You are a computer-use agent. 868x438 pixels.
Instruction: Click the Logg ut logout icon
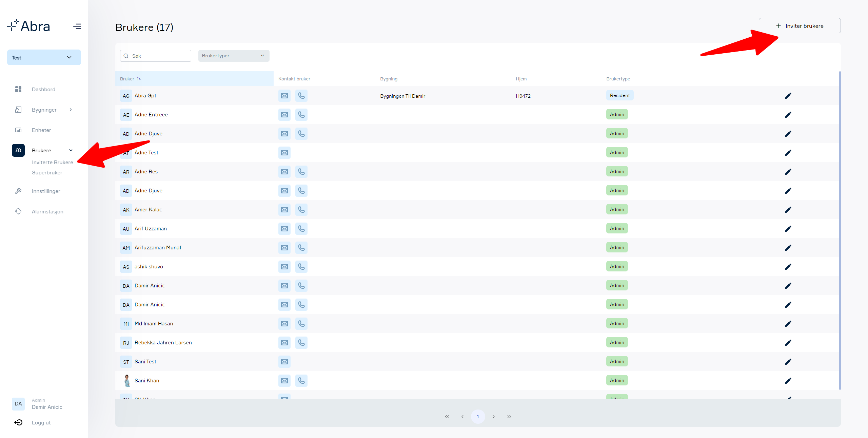pyautogui.click(x=18, y=422)
